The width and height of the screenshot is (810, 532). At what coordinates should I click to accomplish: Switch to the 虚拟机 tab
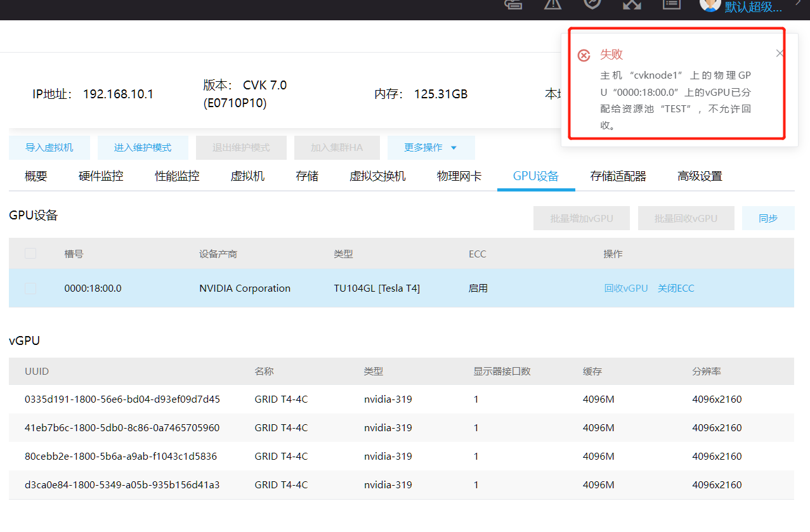point(247,176)
